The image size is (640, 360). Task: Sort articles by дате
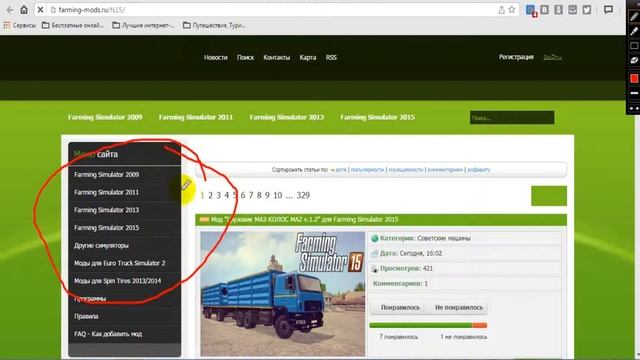(341, 169)
